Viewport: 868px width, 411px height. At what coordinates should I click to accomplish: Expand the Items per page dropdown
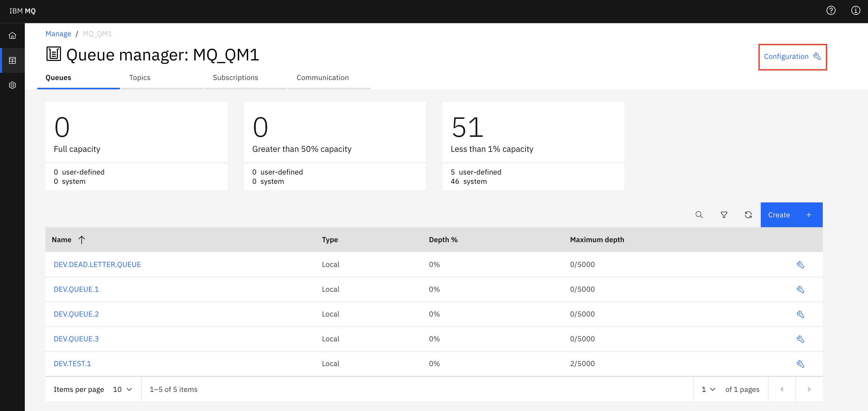[x=122, y=390]
